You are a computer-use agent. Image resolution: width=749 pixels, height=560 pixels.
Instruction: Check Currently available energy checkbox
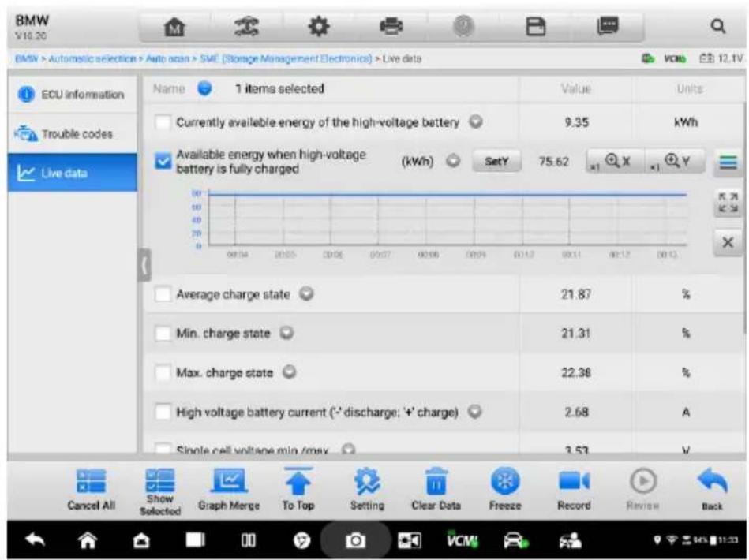click(x=163, y=122)
